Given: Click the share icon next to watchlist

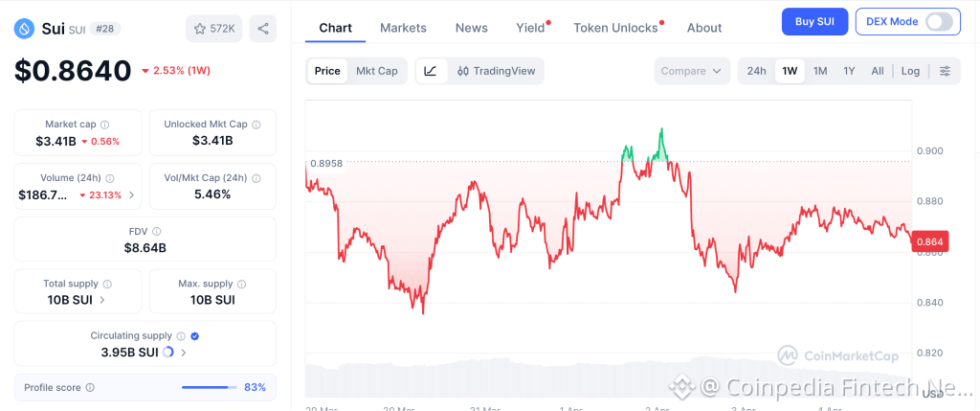Looking at the screenshot, I should coord(263,29).
